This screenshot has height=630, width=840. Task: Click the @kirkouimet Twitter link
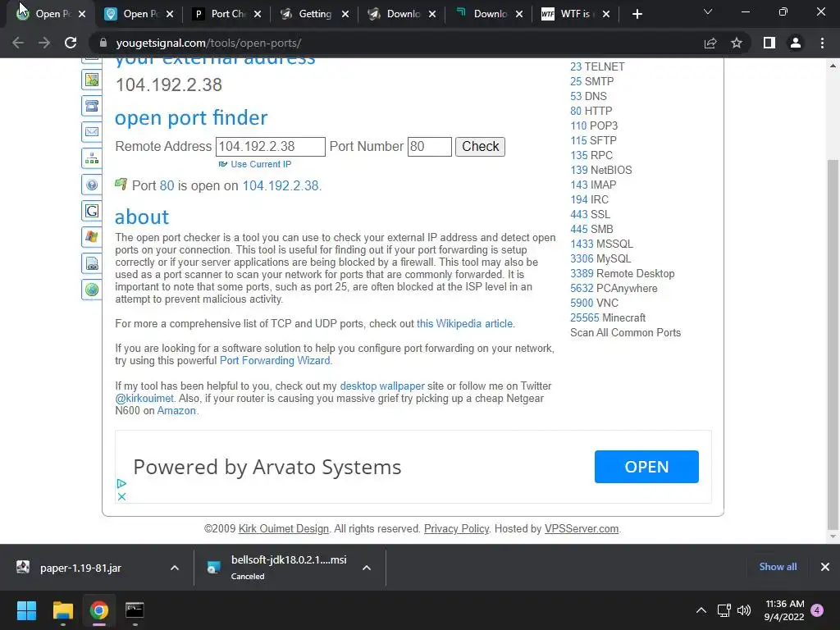pyautogui.click(x=144, y=398)
